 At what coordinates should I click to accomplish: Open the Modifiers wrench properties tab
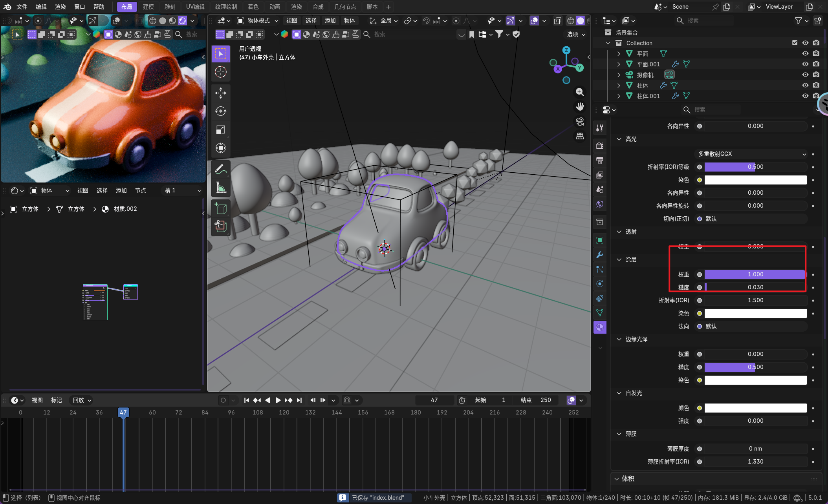click(x=600, y=255)
